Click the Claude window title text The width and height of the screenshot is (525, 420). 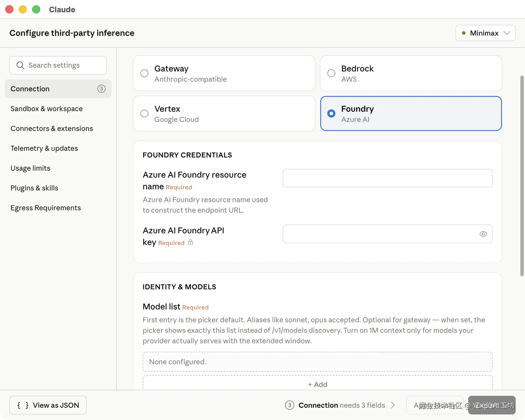[62, 9]
